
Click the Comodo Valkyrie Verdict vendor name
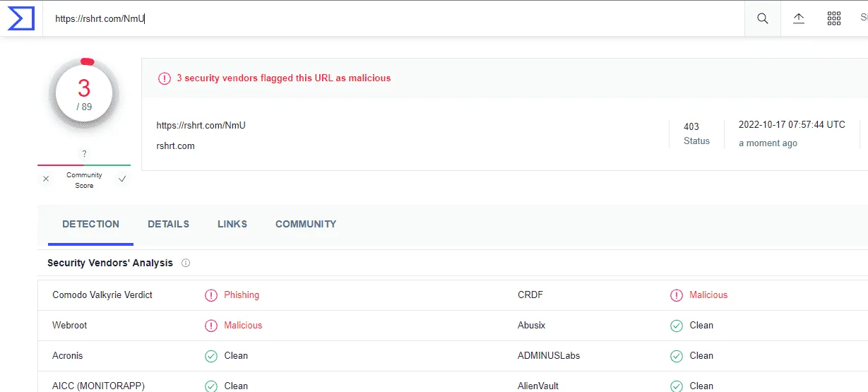(x=102, y=295)
